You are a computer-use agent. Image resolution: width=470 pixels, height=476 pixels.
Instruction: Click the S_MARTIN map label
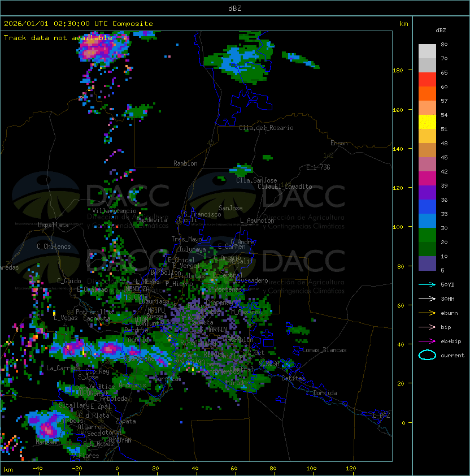click(214, 329)
